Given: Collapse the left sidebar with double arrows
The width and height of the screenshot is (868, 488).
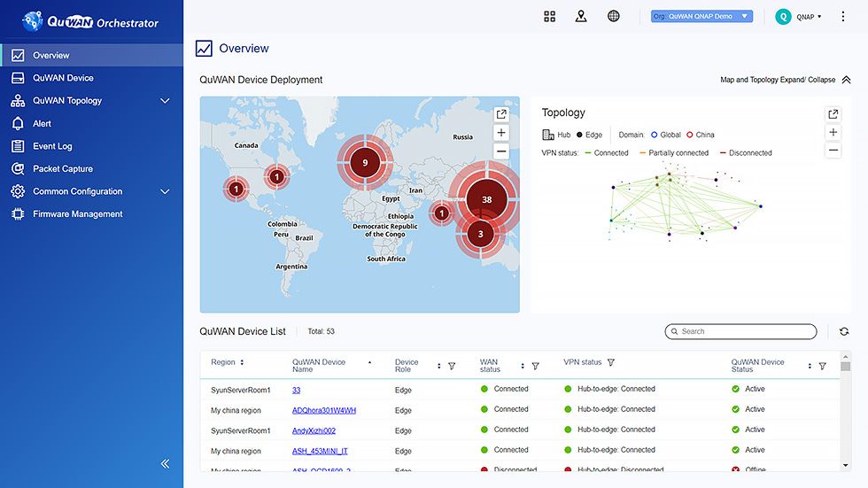Looking at the screenshot, I should coord(165,463).
